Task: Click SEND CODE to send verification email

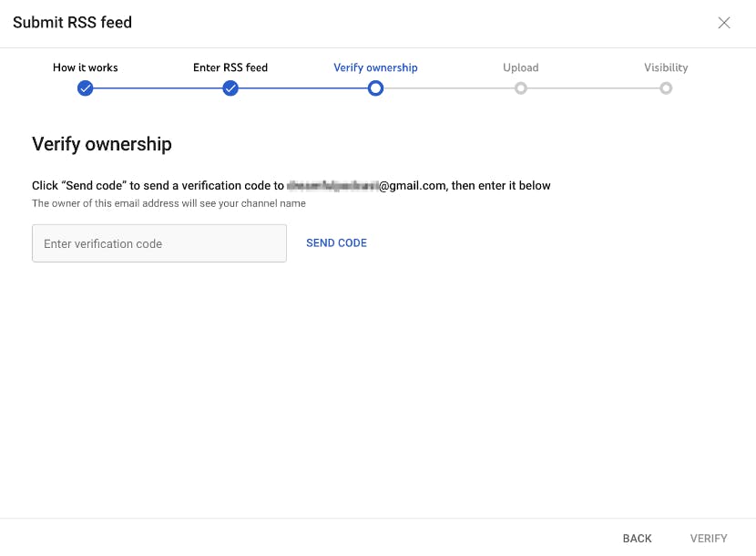Action: click(336, 242)
